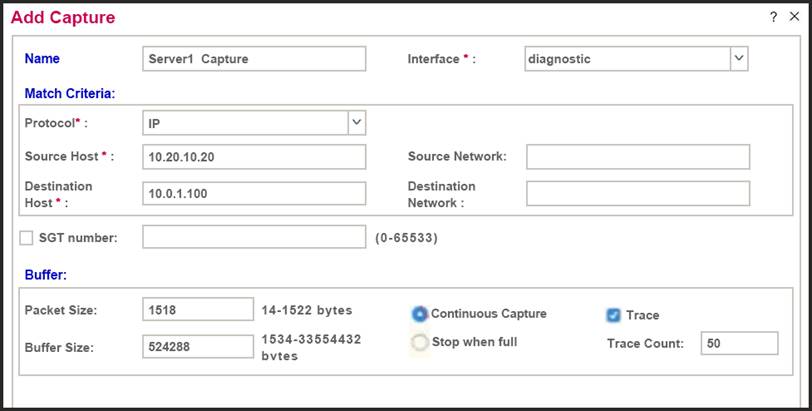Click the Destination Host field with 10.0.1.100
The height and width of the screenshot is (411, 812).
point(254,193)
